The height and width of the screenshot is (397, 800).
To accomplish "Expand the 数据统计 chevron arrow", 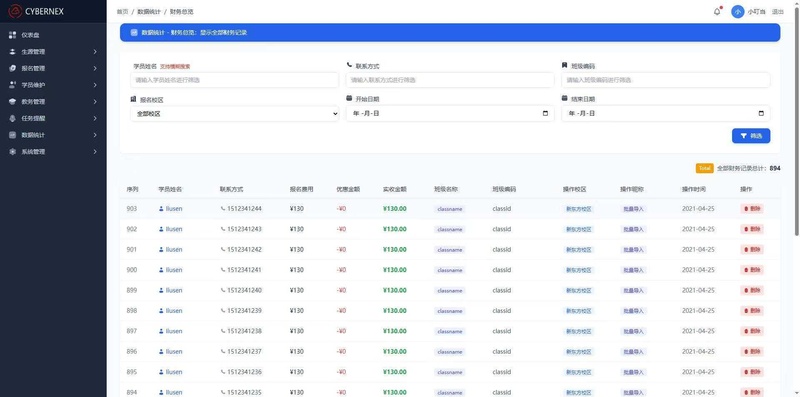I will (x=95, y=135).
